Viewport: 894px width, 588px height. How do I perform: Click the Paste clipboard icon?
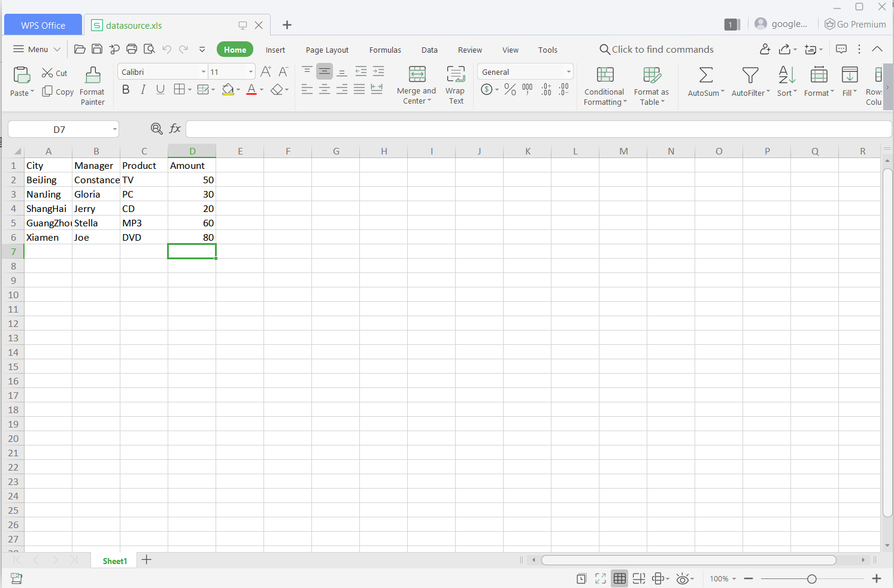point(22,75)
